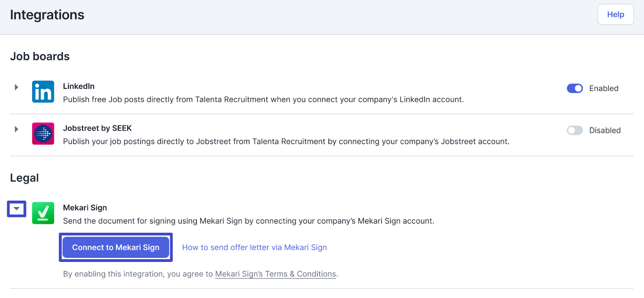
Task: Select the Mekari Sign title text
Action: [85, 208]
